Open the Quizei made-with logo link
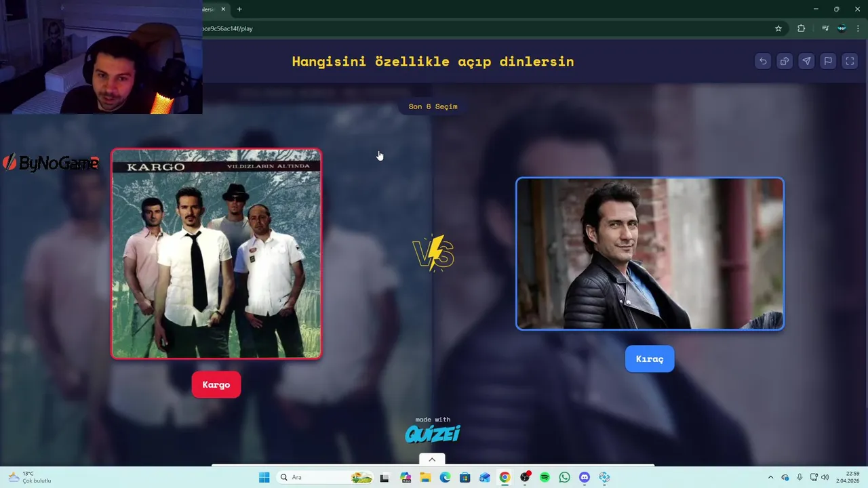The height and width of the screenshot is (488, 868). pos(433,430)
